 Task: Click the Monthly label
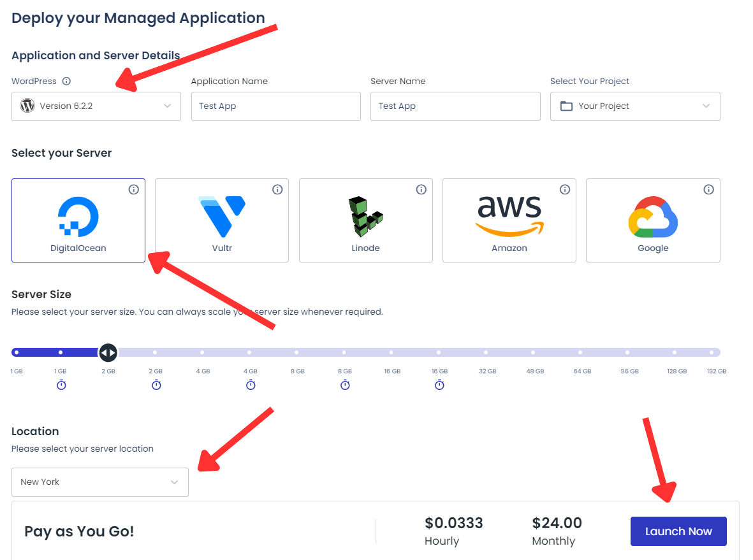[553, 542]
